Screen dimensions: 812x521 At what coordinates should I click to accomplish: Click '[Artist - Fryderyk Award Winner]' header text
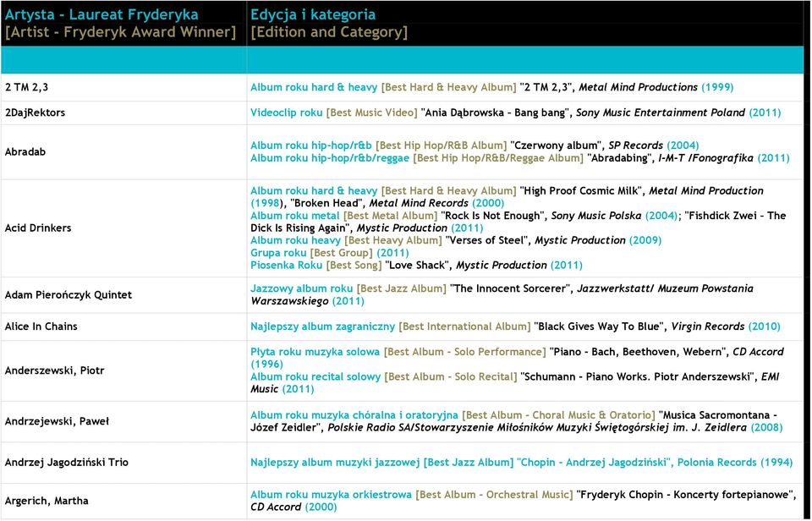[x=120, y=32]
